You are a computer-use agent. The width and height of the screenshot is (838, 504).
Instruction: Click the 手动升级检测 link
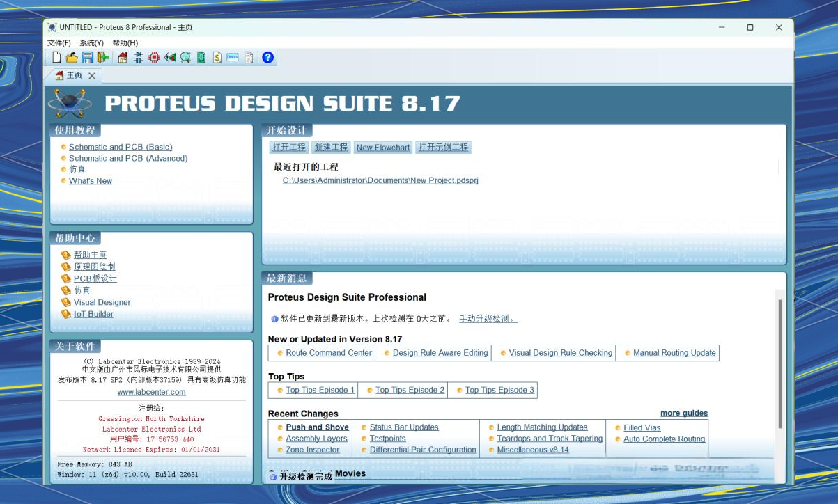tap(489, 318)
